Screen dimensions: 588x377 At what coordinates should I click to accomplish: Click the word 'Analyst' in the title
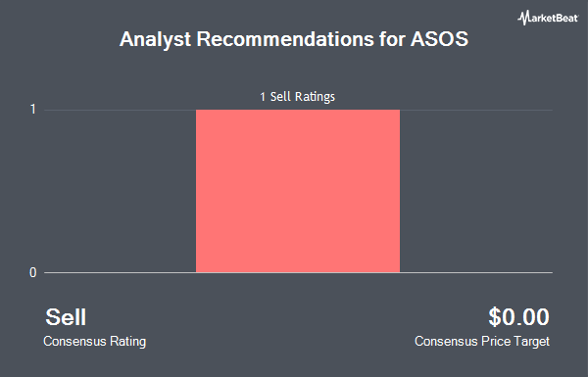point(155,40)
